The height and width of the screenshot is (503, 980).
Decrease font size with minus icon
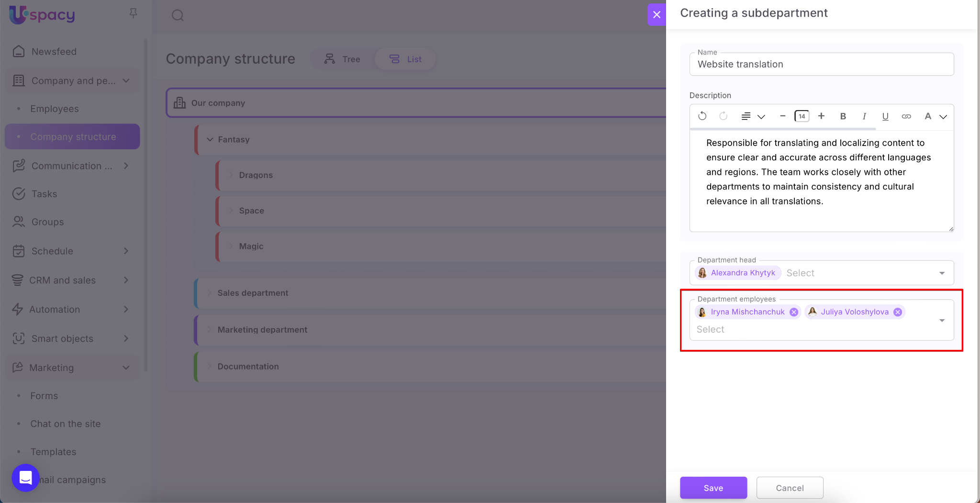point(782,116)
